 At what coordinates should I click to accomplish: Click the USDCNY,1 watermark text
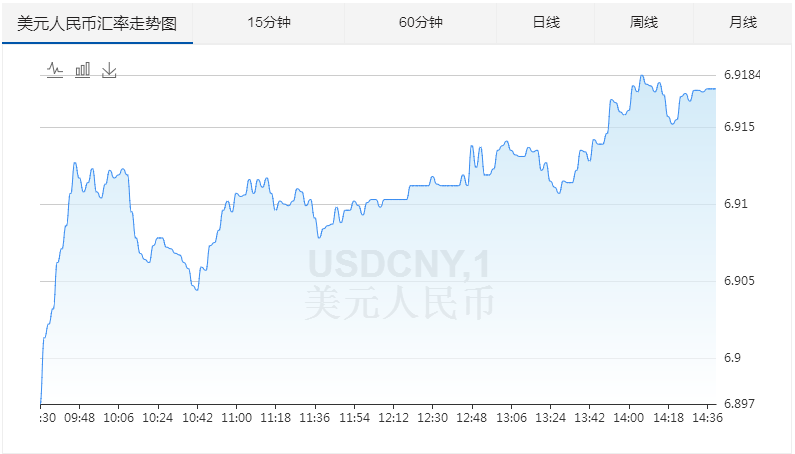click(398, 264)
